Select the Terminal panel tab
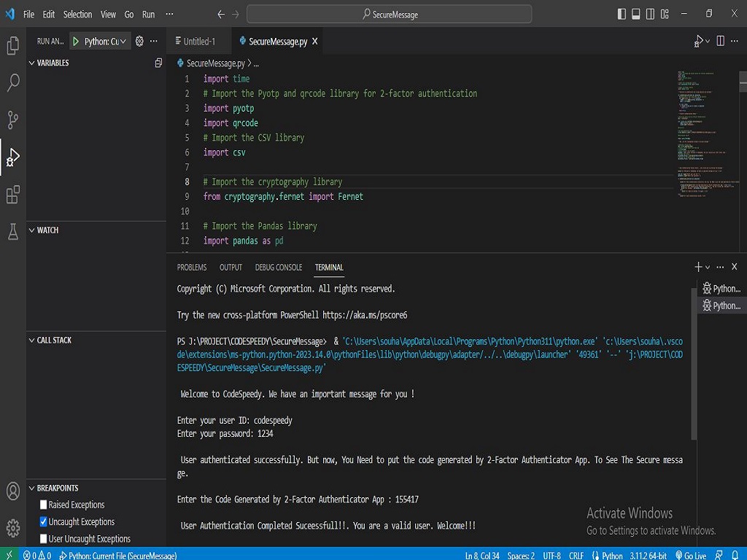This screenshot has width=747, height=560. (329, 268)
